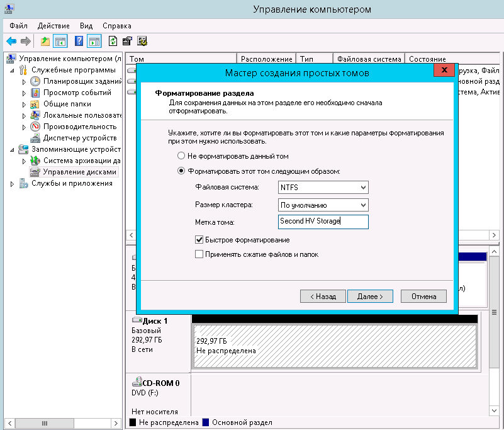
Task: Click the Тип column header
Action: pyautogui.click(x=315, y=59)
